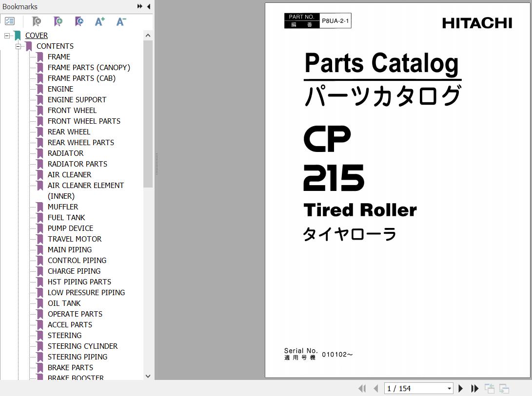Go to the next page
This screenshot has width=532, height=396.
[x=460, y=388]
